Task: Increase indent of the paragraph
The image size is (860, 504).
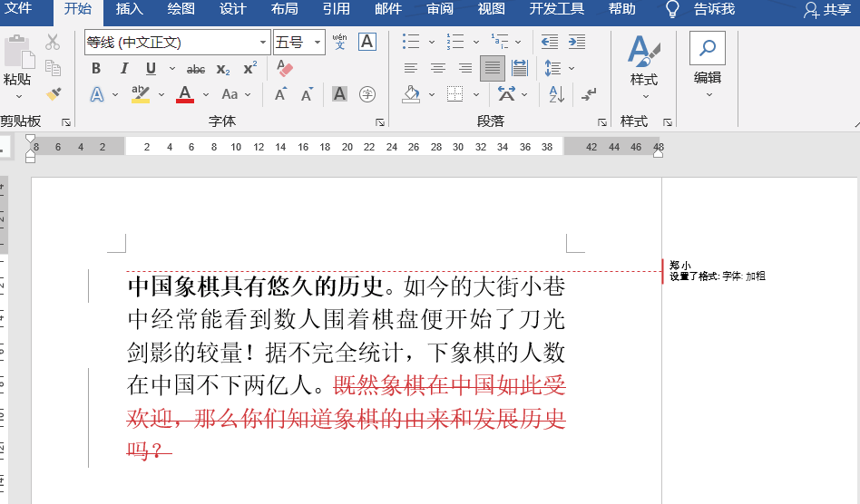Action: pos(577,42)
